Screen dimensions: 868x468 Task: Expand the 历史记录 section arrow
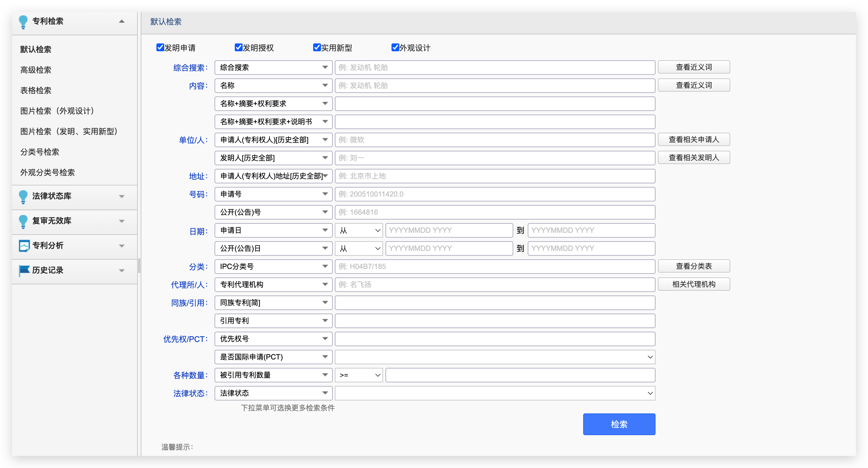pyautogui.click(x=122, y=271)
